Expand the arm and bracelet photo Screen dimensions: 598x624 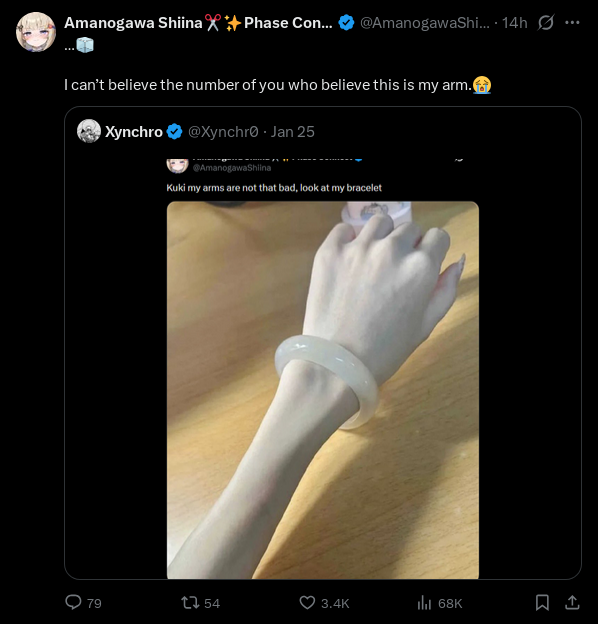(323, 390)
